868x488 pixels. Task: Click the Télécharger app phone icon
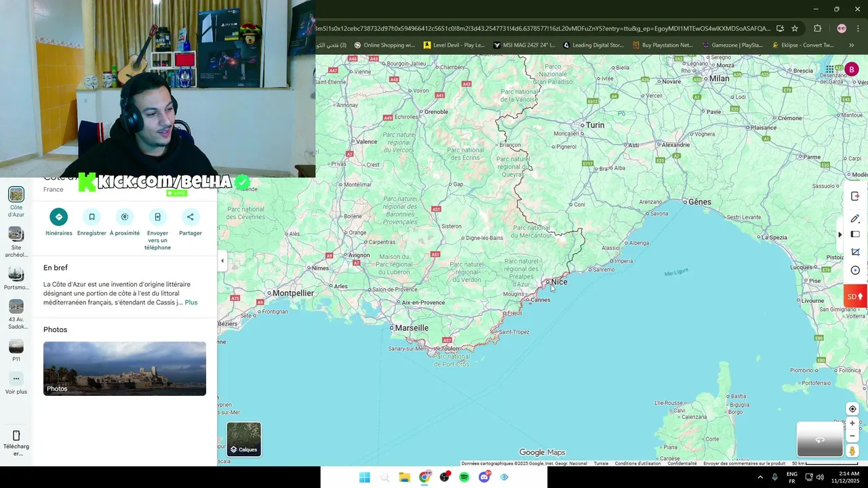click(16, 435)
